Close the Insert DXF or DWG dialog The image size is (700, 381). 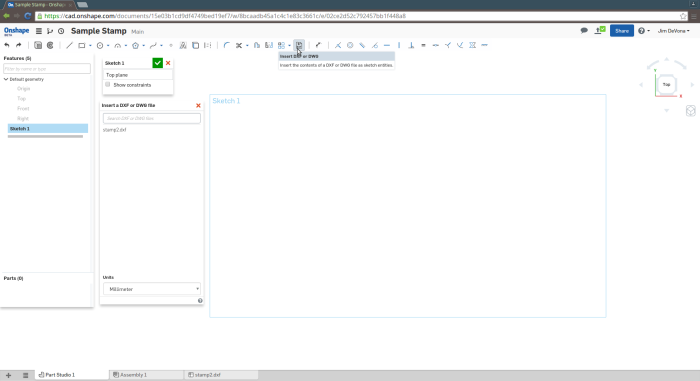click(x=198, y=105)
